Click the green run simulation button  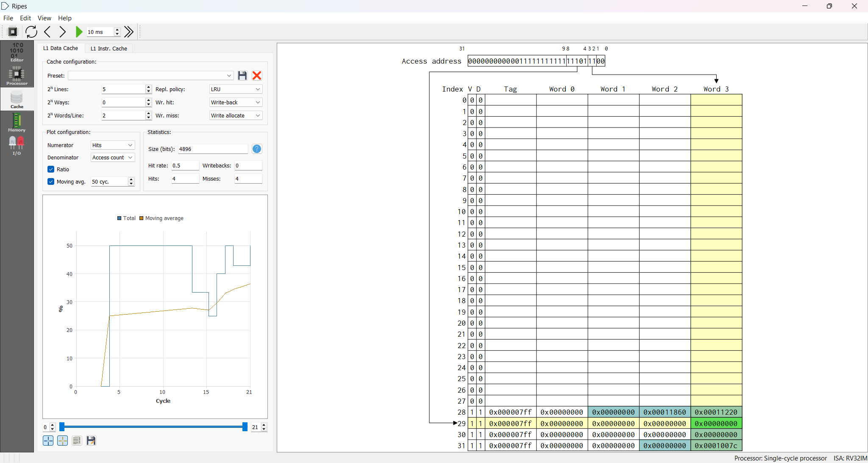click(79, 32)
